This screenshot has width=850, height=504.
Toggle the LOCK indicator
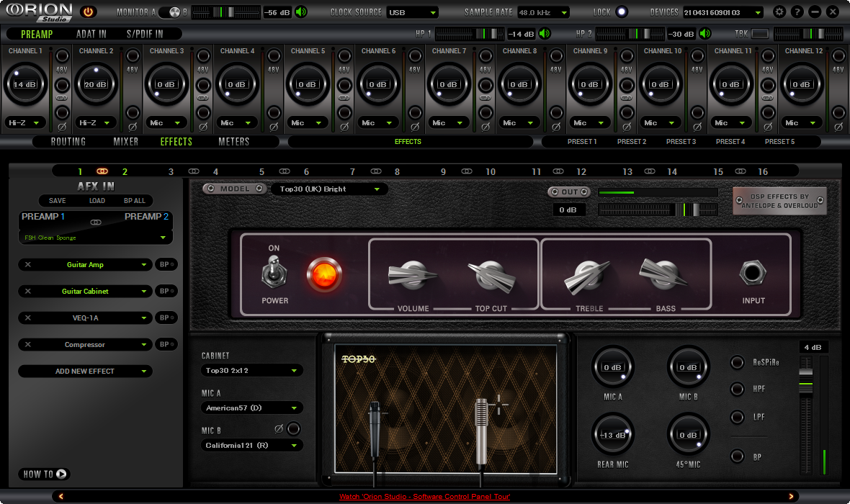point(621,12)
